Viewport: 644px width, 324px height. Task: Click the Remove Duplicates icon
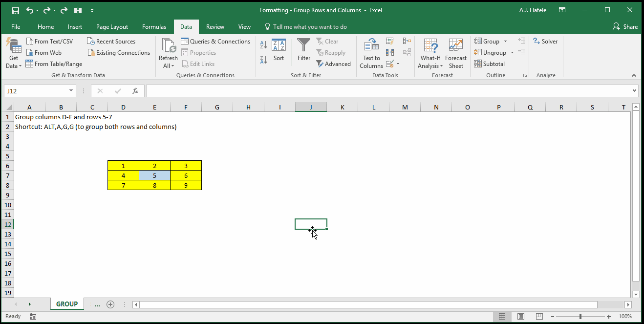[x=390, y=53]
